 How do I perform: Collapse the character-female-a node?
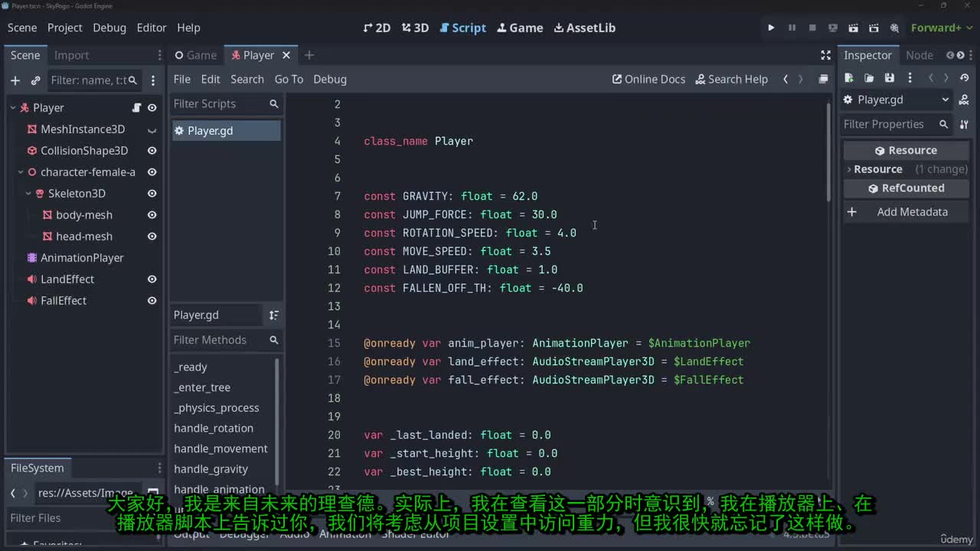point(21,172)
